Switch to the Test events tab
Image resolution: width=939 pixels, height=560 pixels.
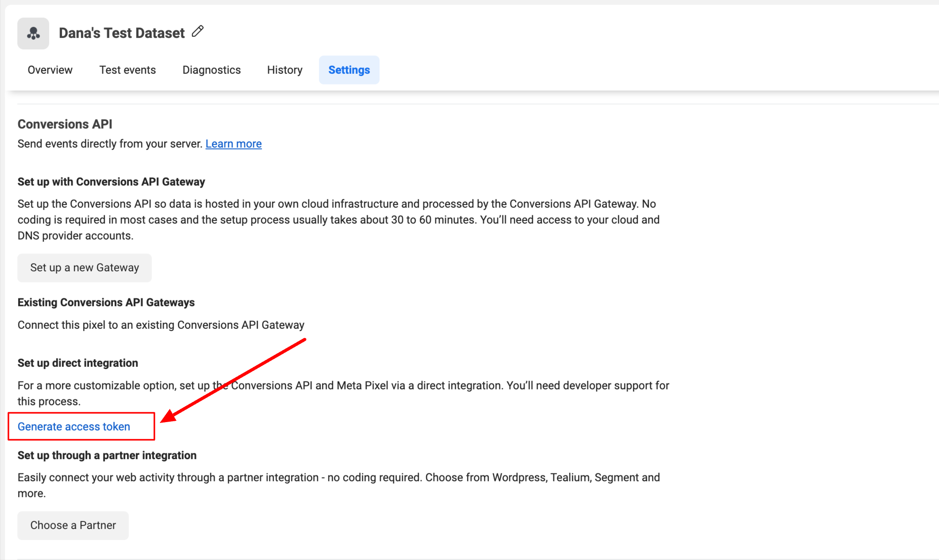tap(127, 70)
